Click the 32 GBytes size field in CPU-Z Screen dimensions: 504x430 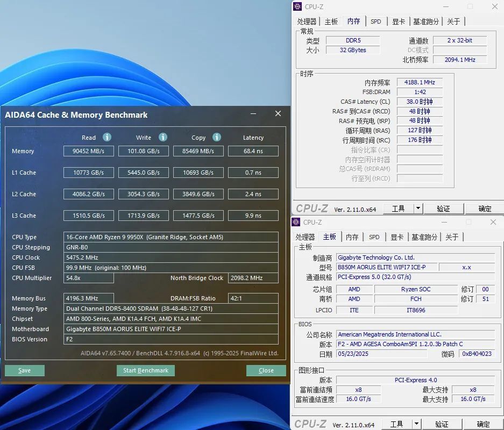tap(353, 50)
